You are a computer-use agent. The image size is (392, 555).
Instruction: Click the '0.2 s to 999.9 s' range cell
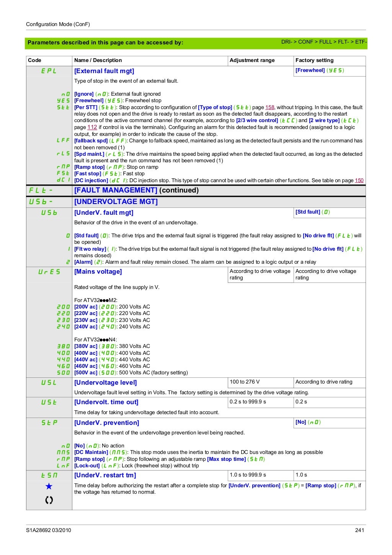[x=248, y=402]
